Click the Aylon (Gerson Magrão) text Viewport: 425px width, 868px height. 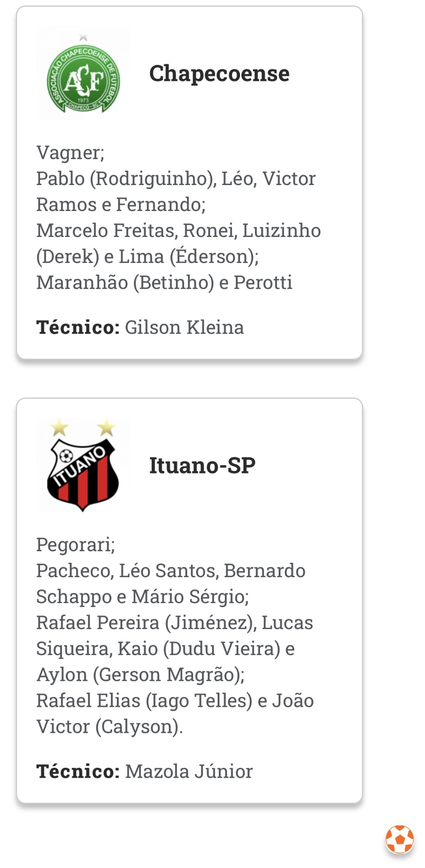click(x=141, y=675)
